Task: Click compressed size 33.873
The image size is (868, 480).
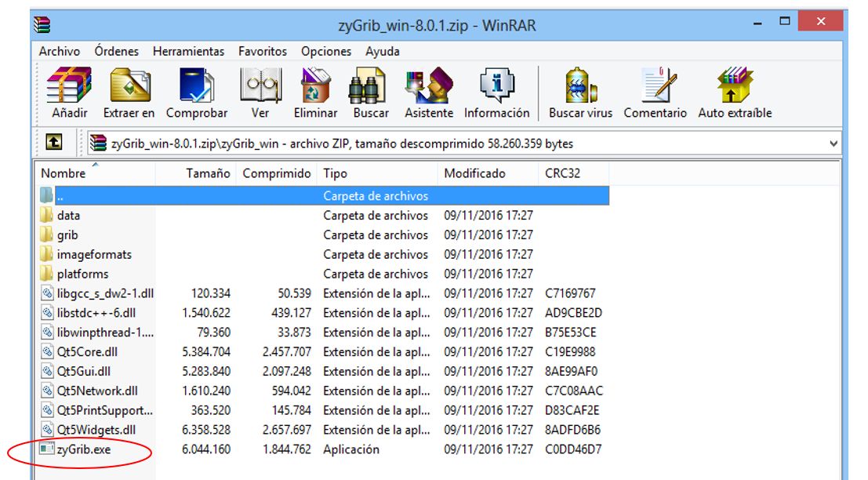Action: (x=294, y=333)
